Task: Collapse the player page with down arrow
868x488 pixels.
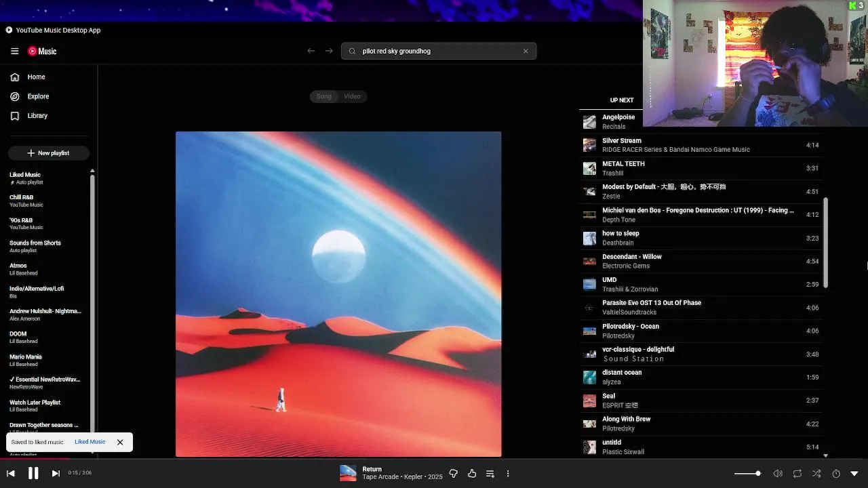Action: click(854, 473)
